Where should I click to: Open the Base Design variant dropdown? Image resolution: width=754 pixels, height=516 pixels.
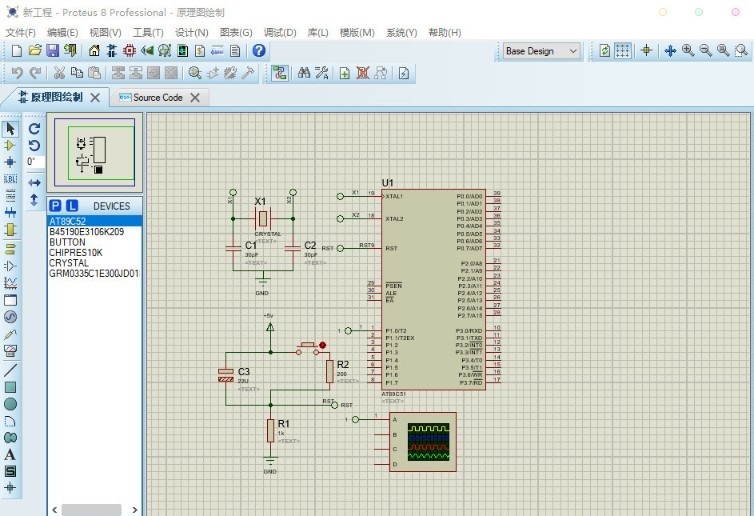(x=541, y=50)
